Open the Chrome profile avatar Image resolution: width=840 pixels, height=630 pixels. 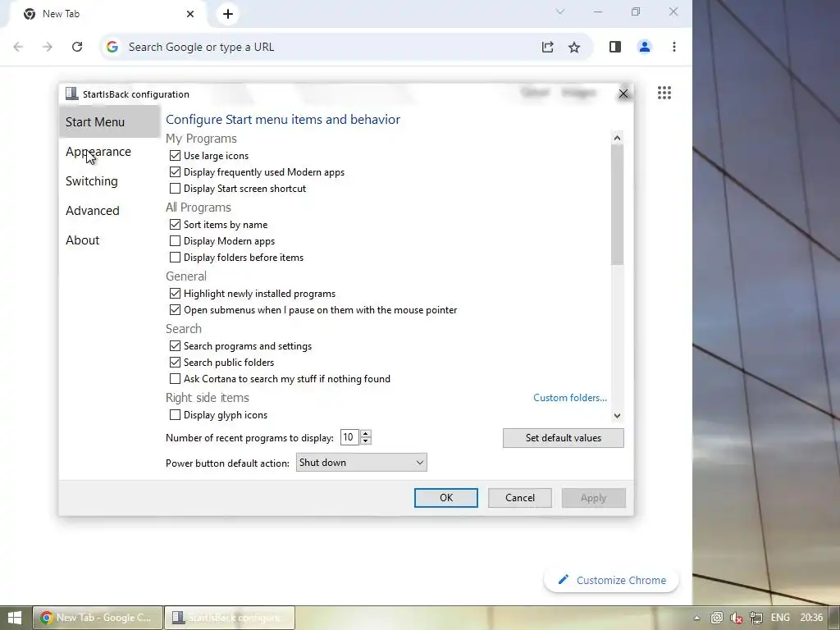645,47
